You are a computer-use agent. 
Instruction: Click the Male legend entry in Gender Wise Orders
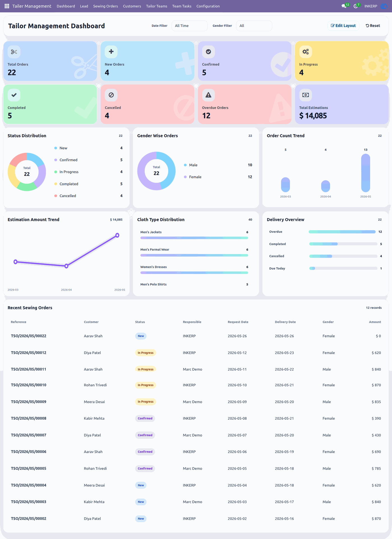click(x=218, y=165)
